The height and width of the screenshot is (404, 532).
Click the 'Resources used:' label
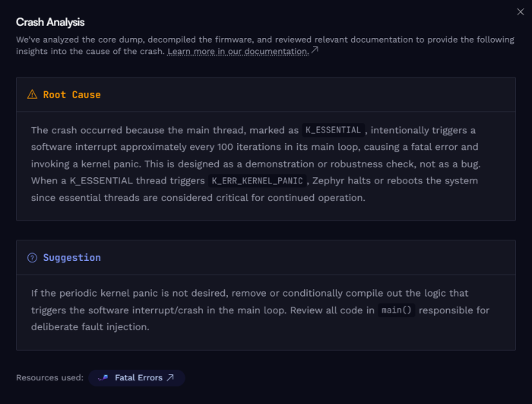tap(49, 378)
